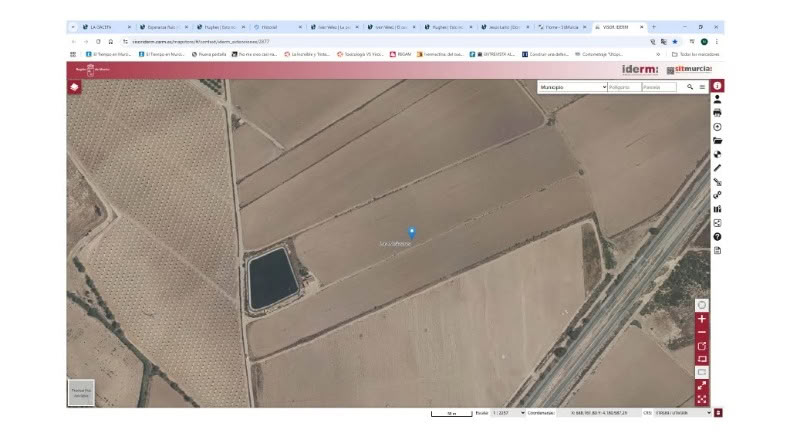The height and width of the screenshot is (440, 790).
Task: Open the user/person icon in right toolbar
Action: click(x=717, y=100)
